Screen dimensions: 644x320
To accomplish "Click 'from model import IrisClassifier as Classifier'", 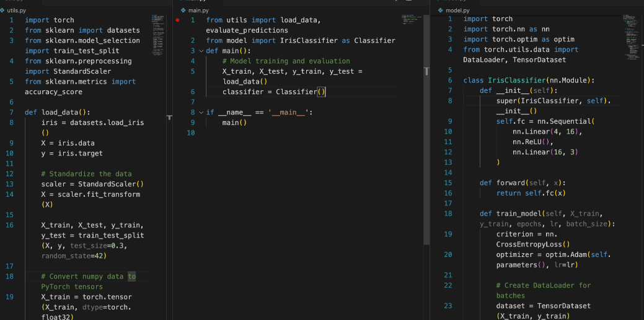I will 301,41.
